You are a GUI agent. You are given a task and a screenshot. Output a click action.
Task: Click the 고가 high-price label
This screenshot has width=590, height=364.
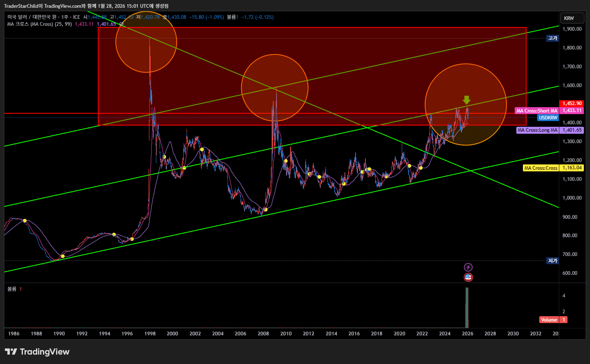[x=553, y=38]
